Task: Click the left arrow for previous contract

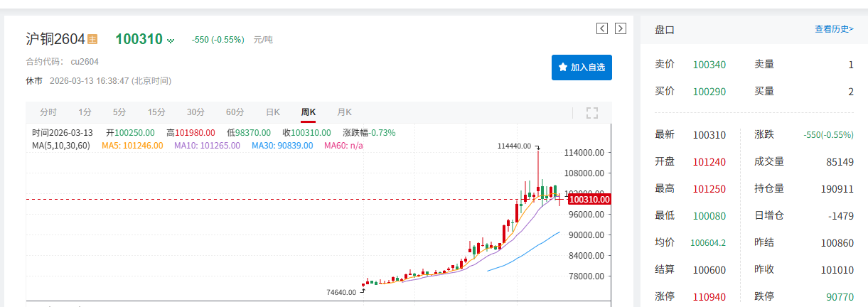Action: [x=602, y=28]
